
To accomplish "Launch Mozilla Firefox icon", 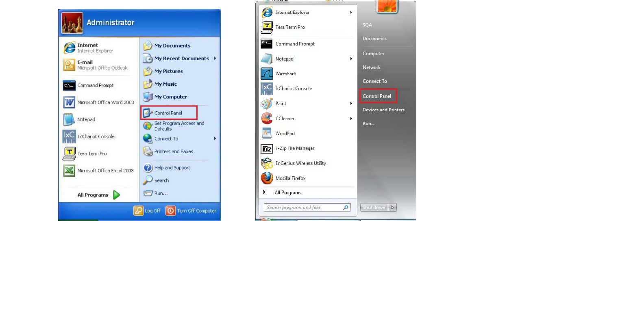I will (267, 178).
